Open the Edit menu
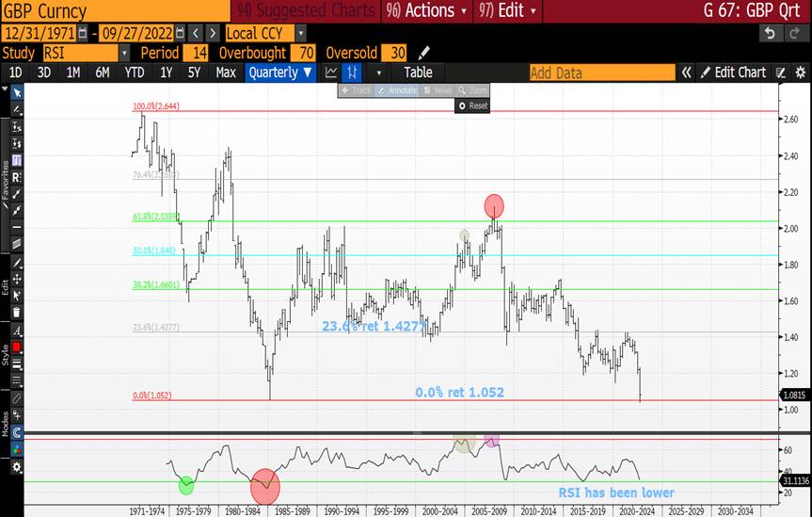The width and height of the screenshot is (812, 517). click(x=507, y=11)
